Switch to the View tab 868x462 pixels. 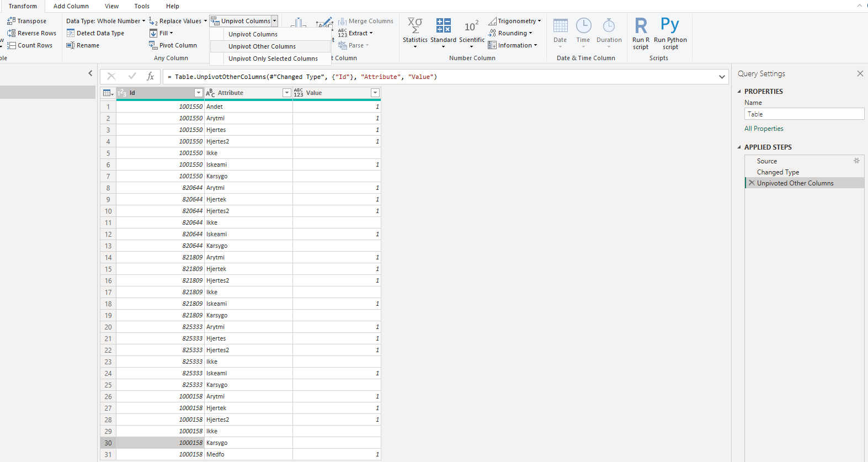[x=111, y=6]
